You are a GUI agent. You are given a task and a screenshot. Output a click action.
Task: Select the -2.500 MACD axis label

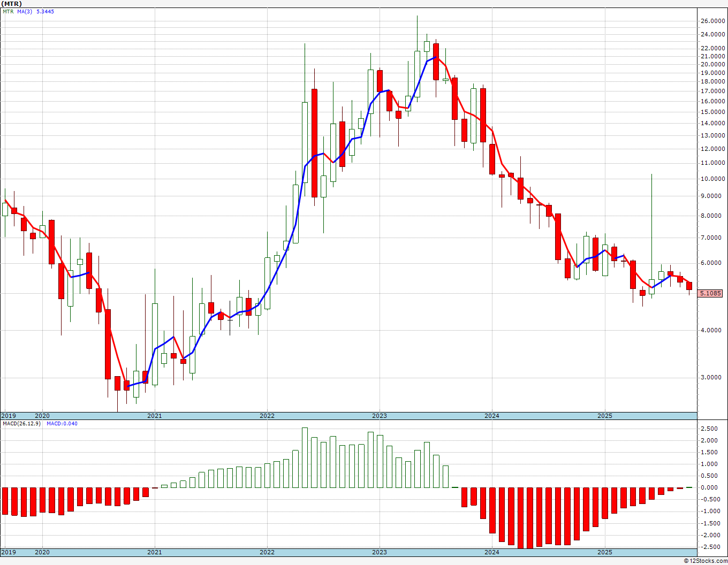coord(711,547)
